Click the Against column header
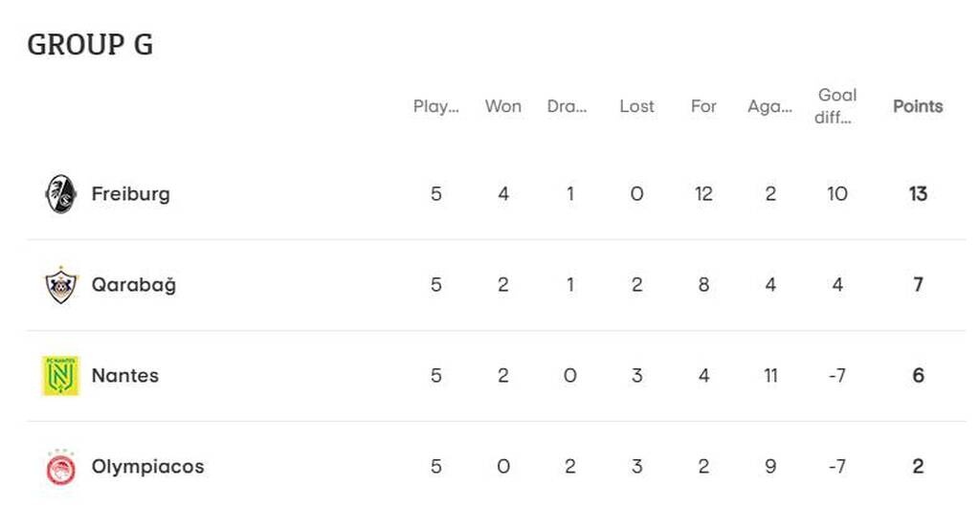This screenshot has height=529, width=980. [770, 106]
